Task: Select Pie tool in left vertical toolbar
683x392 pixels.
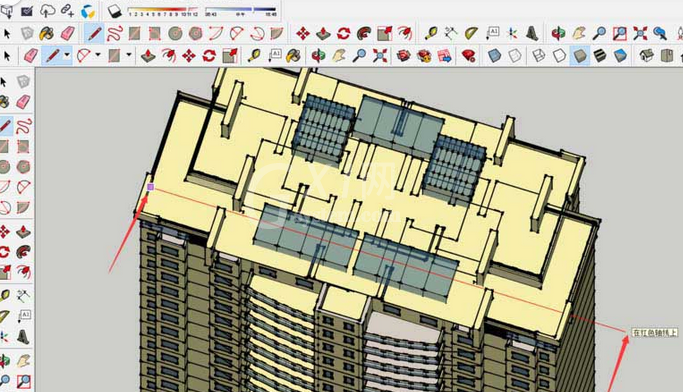Action: coord(24,208)
